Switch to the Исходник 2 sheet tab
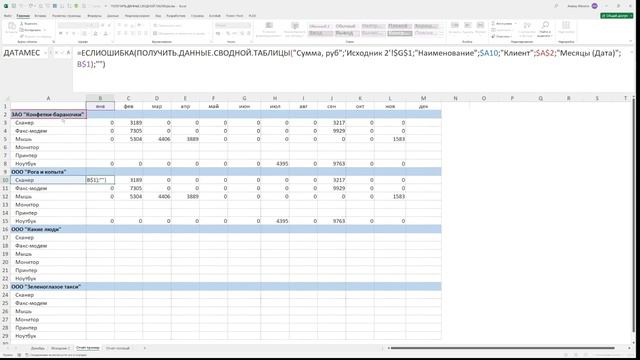The height and width of the screenshot is (360, 640). 60,348
